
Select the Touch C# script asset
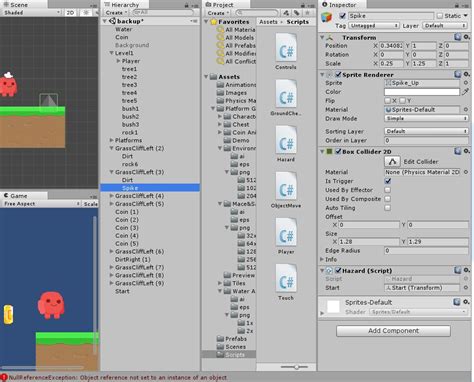click(286, 281)
